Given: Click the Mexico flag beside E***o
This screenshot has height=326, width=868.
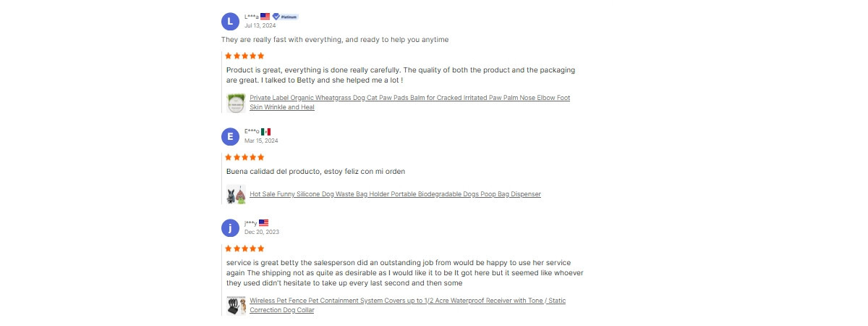Looking at the screenshot, I should [x=265, y=131].
